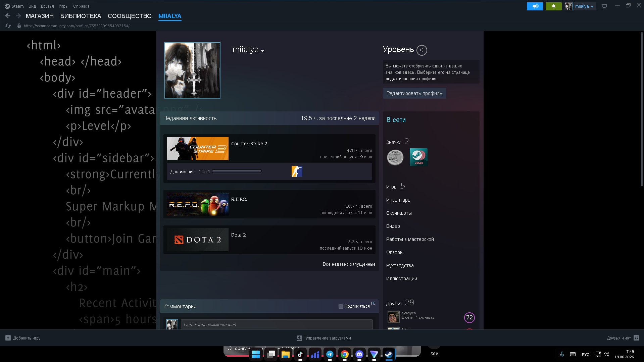The image size is (644, 362).
Task: Go forward with the right arrow
Action: tap(18, 16)
